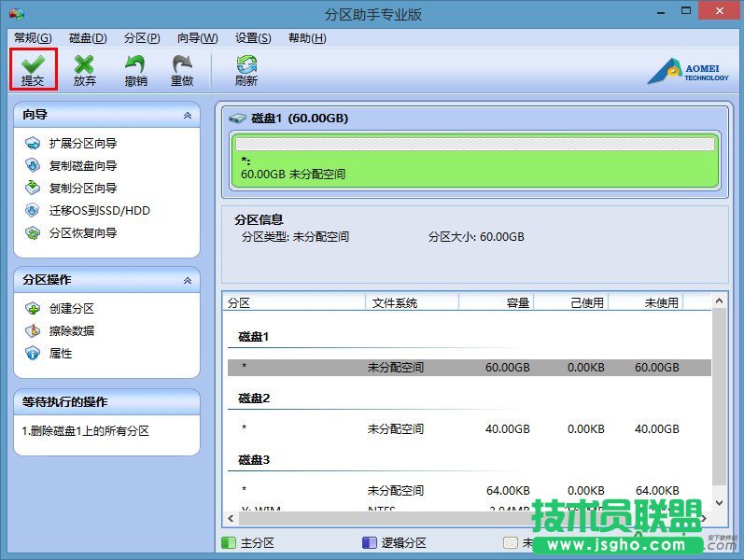Image resolution: width=744 pixels, height=560 pixels.
Task: Click the 磁盘3 group heading in list
Action: [254, 460]
